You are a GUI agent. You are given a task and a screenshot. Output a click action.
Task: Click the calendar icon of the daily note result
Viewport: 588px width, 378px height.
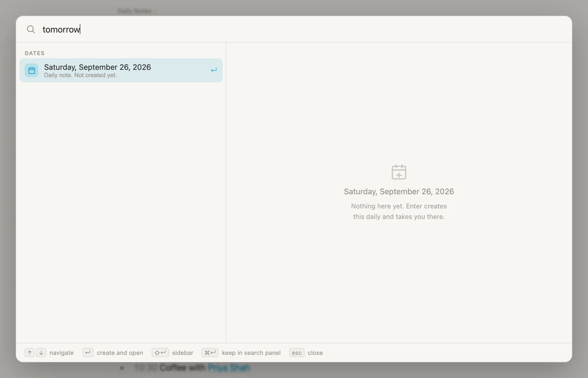pyautogui.click(x=31, y=70)
